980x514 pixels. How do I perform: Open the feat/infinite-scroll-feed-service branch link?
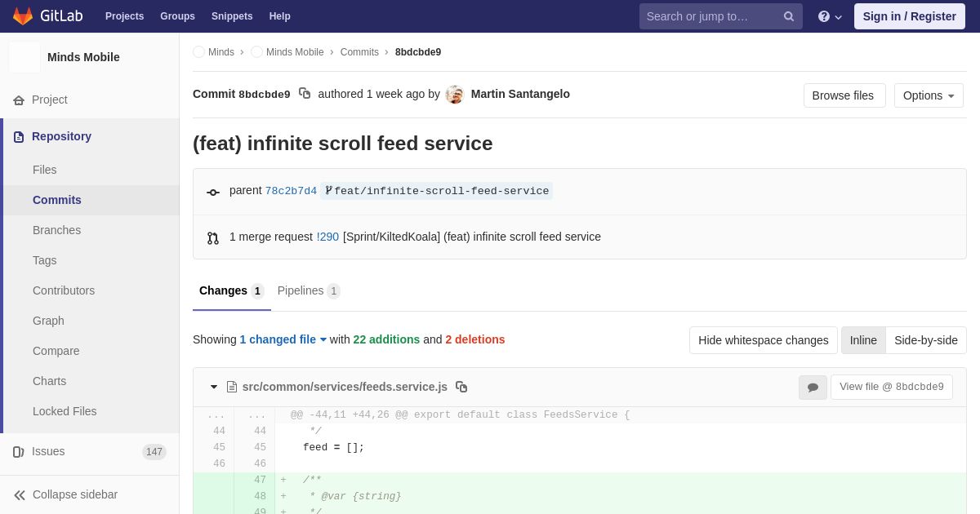coord(441,191)
